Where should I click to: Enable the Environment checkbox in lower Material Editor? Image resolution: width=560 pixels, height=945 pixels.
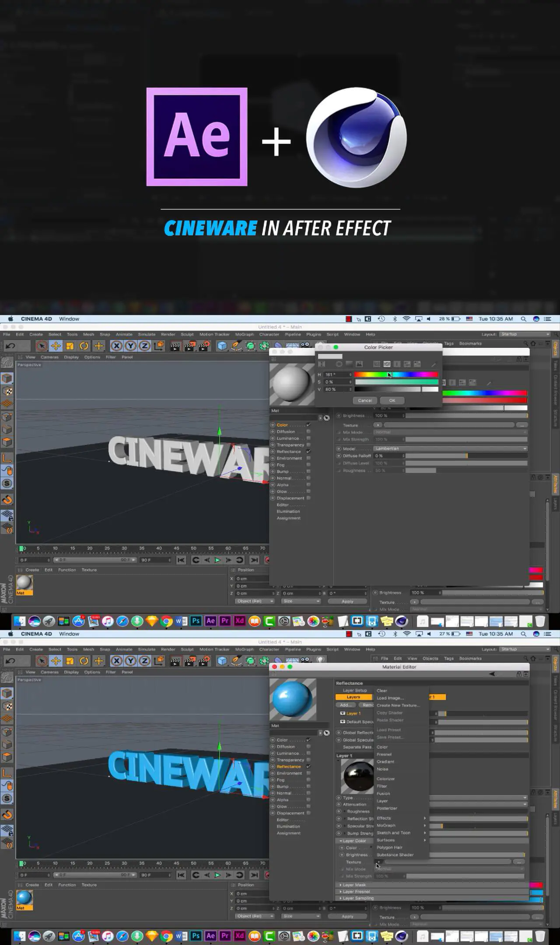click(308, 773)
